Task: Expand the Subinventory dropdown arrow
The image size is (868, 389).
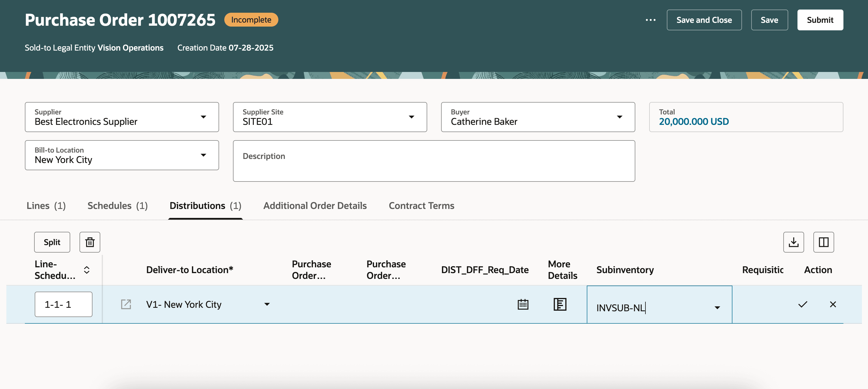Action: 717,308
